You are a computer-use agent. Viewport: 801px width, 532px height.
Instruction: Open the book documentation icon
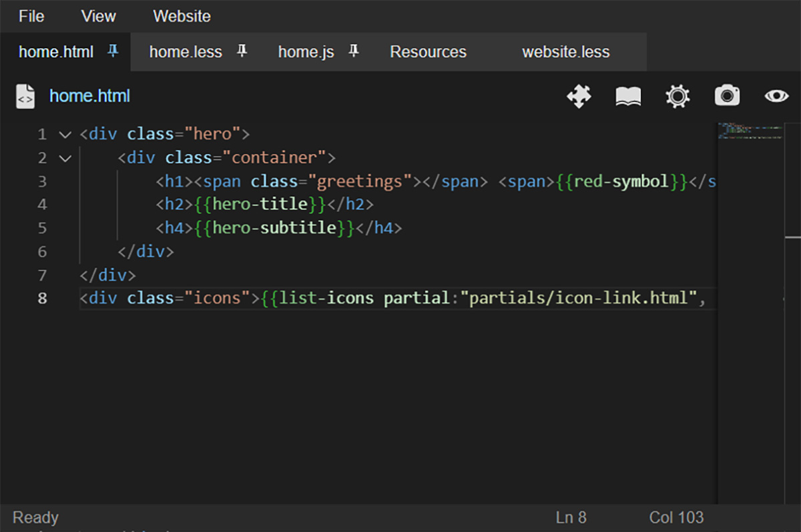pos(627,97)
